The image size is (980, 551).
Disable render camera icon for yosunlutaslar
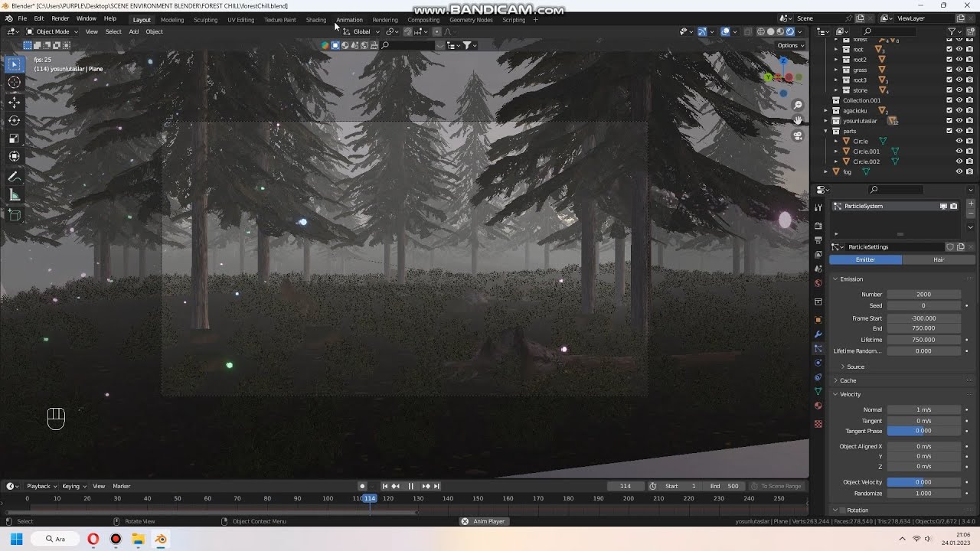tap(969, 121)
